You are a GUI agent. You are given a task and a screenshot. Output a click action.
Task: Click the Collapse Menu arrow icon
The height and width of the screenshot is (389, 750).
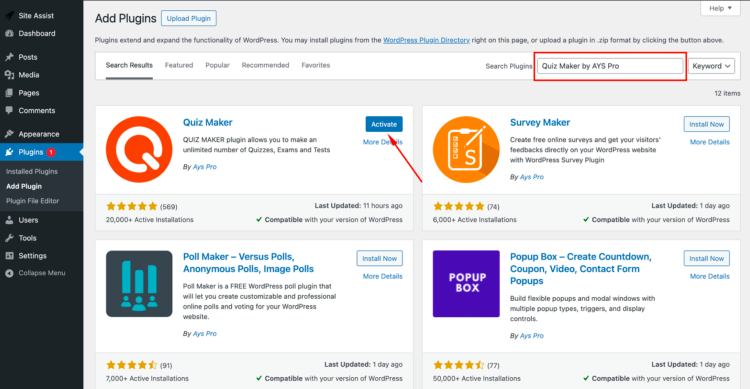9,273
